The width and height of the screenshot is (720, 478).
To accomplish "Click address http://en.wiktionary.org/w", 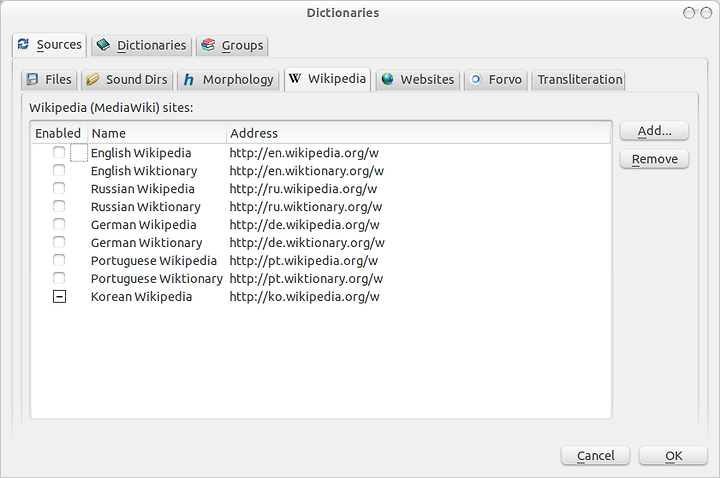I will 306,171.
